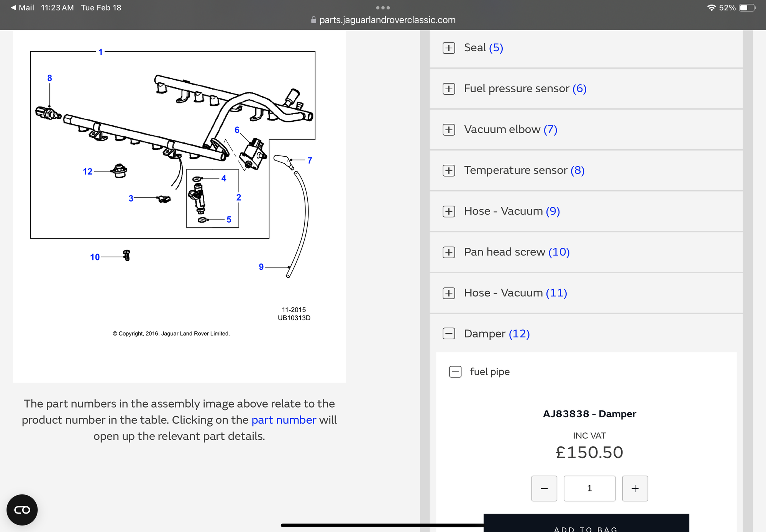Expand the Seal (5) section

(x=449, y=48)
